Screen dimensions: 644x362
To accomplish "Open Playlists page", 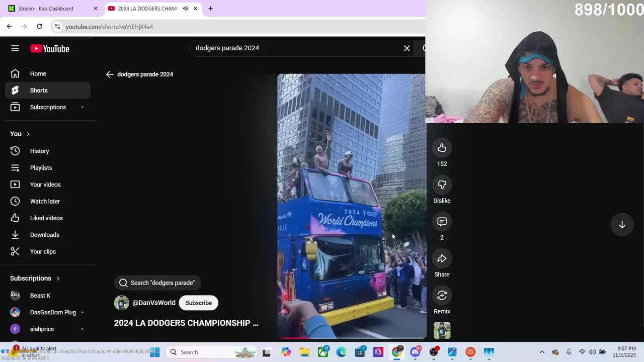I will (x=48, y=168).
